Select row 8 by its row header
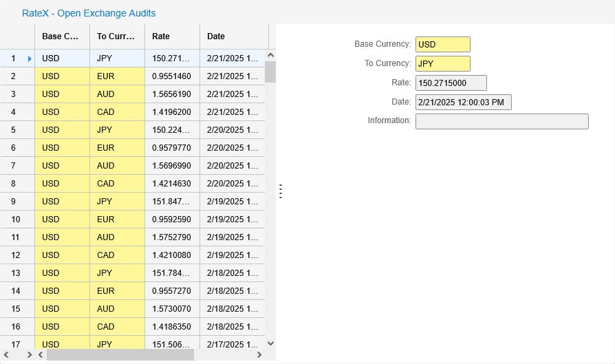This screenshot has width=615, height=364. [17, 183]
